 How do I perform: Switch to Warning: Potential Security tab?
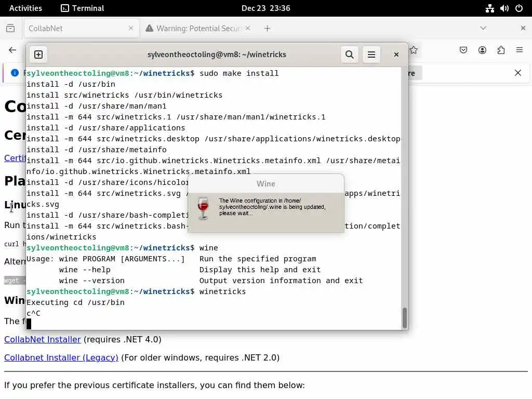(198, 29)
